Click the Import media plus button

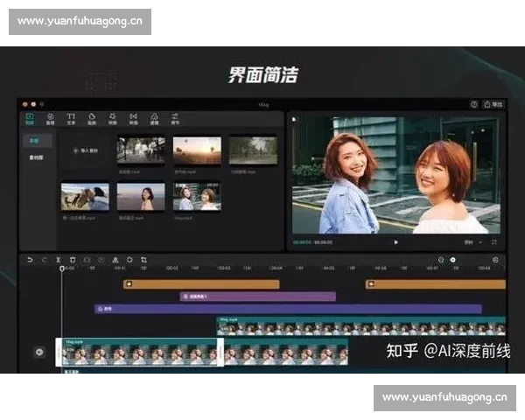point(86,150)
